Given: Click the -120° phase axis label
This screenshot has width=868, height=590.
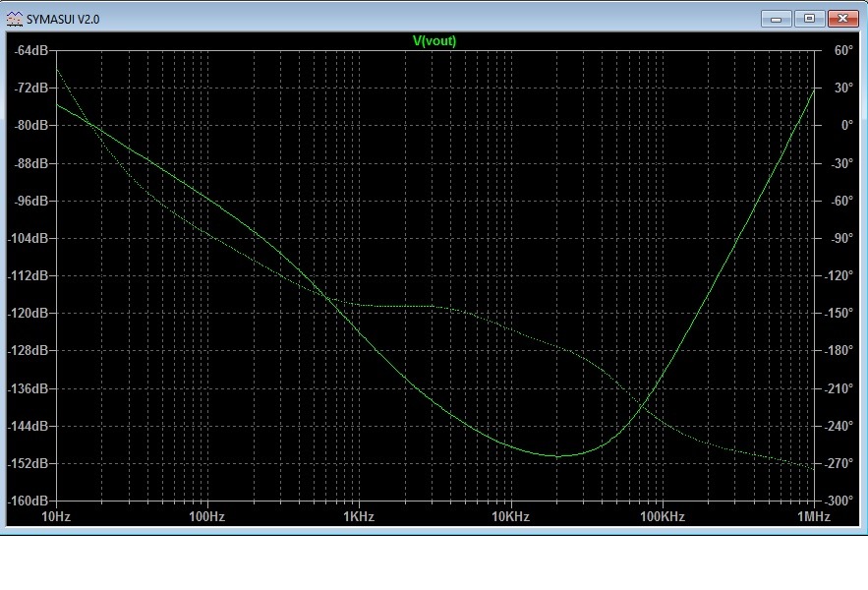Looking at the screenshot, I should 839,275.
